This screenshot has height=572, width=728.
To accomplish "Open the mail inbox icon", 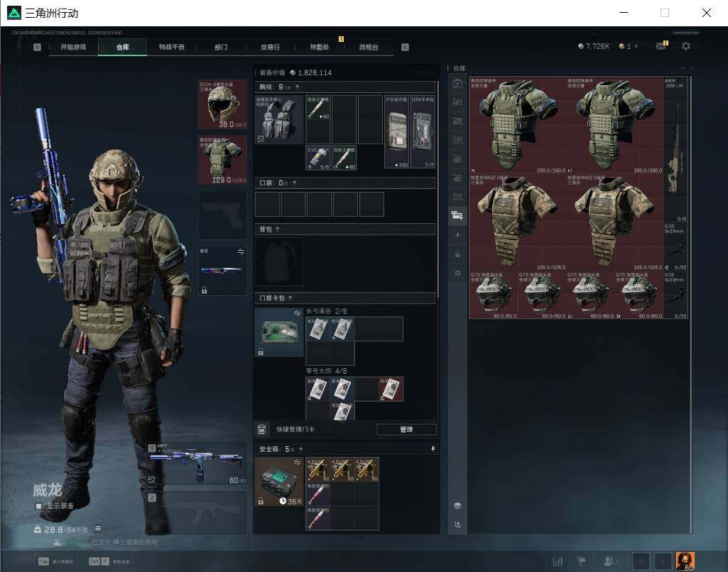I will (x=661, y=46).
